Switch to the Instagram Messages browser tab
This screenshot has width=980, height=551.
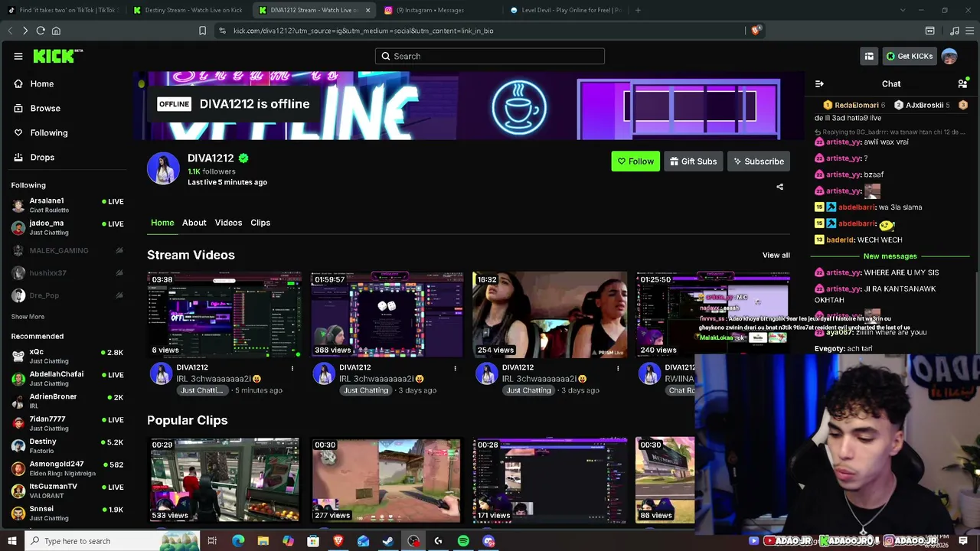[x=439, y=10]
